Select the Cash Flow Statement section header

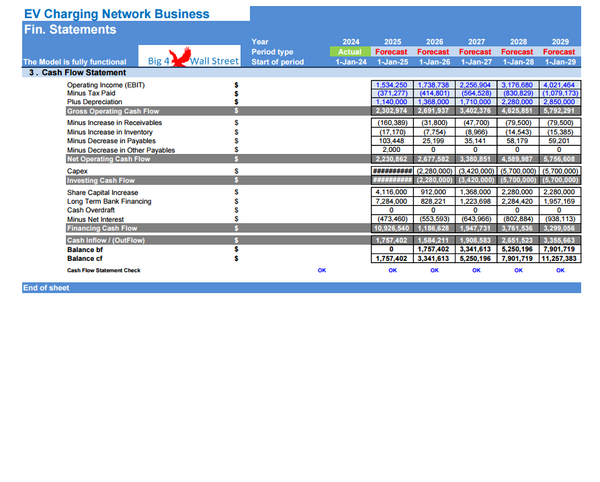pyautogui.click(x=72, y=73)
